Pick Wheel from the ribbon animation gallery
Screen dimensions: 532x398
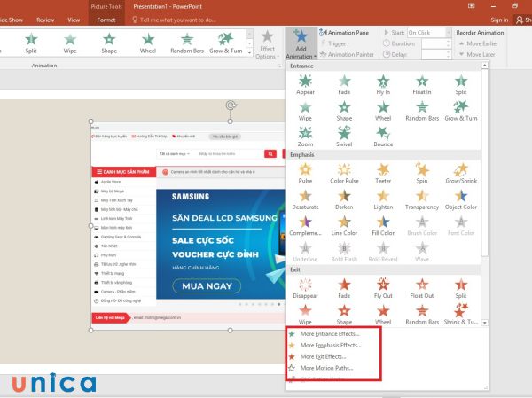[x=148, y=43]
